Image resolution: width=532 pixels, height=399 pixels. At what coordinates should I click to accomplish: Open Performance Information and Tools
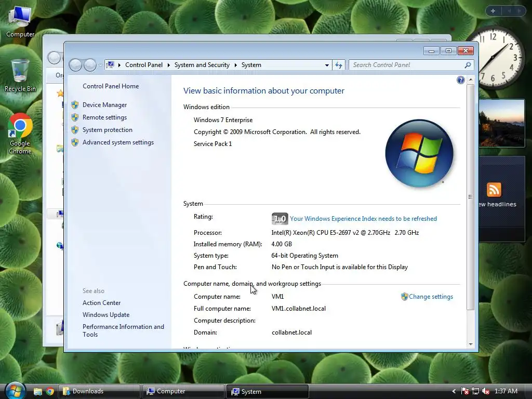coord(123,330)
